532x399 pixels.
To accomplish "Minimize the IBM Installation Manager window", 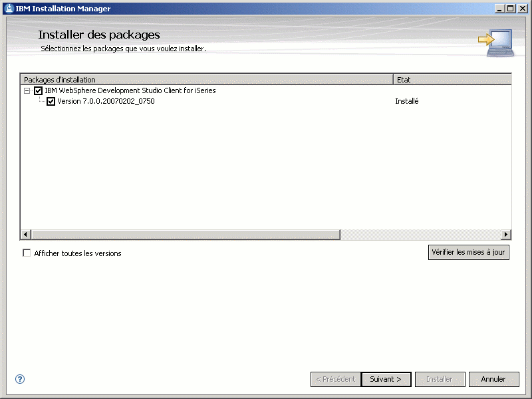I will pos(499,9).
